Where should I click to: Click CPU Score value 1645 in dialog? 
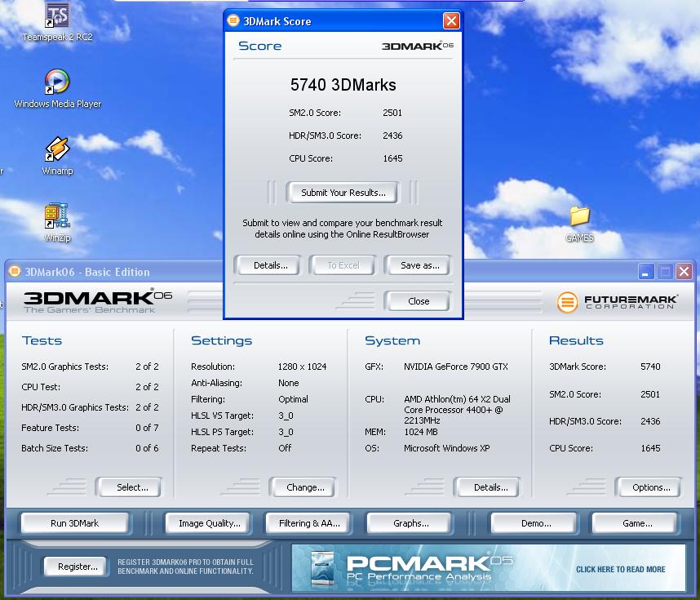tap(392, 158)
